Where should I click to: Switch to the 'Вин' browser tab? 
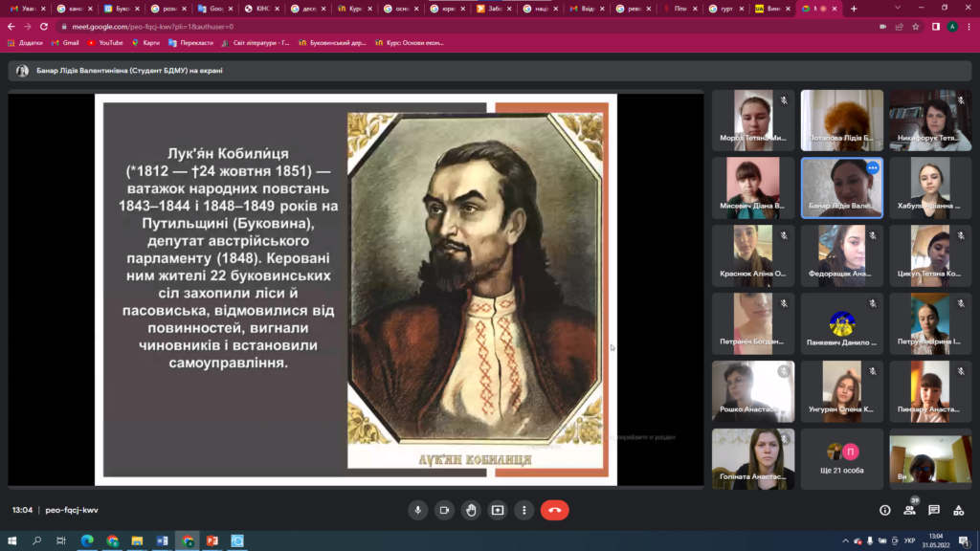tap(772, 9)
